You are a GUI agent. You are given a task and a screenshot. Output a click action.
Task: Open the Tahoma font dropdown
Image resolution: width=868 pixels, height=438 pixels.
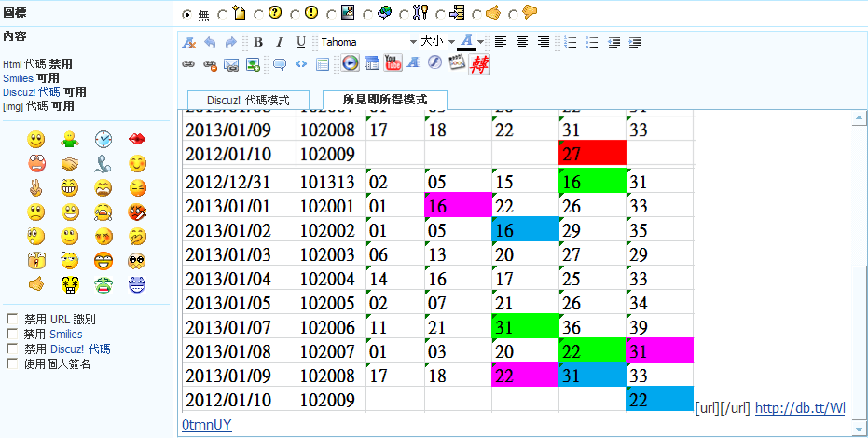click(x=413, y=42)
